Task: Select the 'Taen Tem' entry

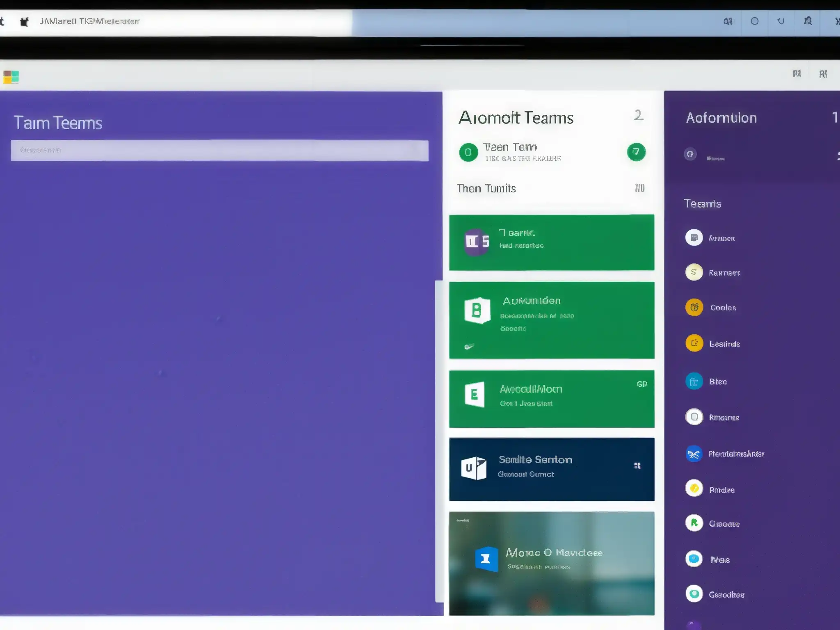Action: pyautogui.click(x=552, y=152)
